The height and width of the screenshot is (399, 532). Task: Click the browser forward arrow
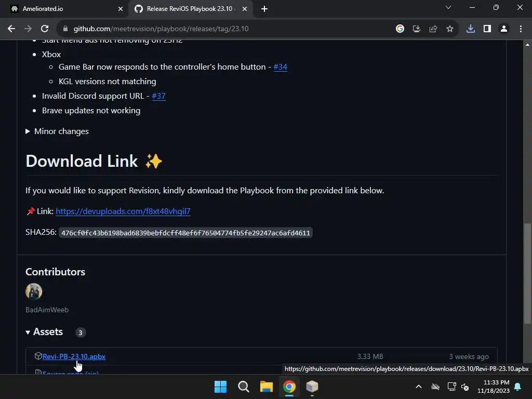28,29
